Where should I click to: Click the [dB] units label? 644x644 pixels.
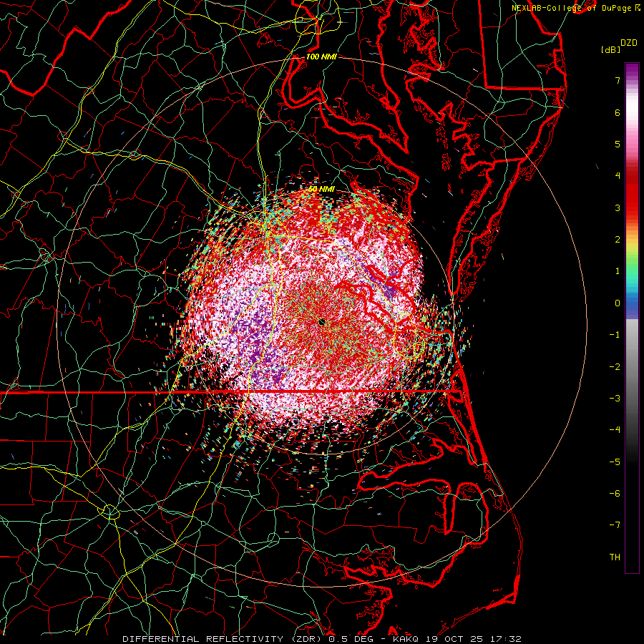tap(611, 49)
